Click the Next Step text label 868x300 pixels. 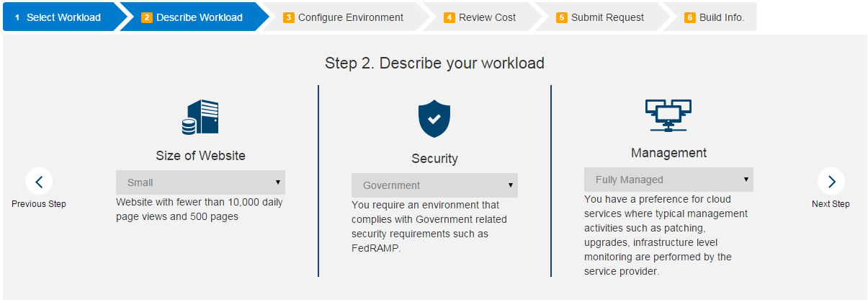click(831, 204)
